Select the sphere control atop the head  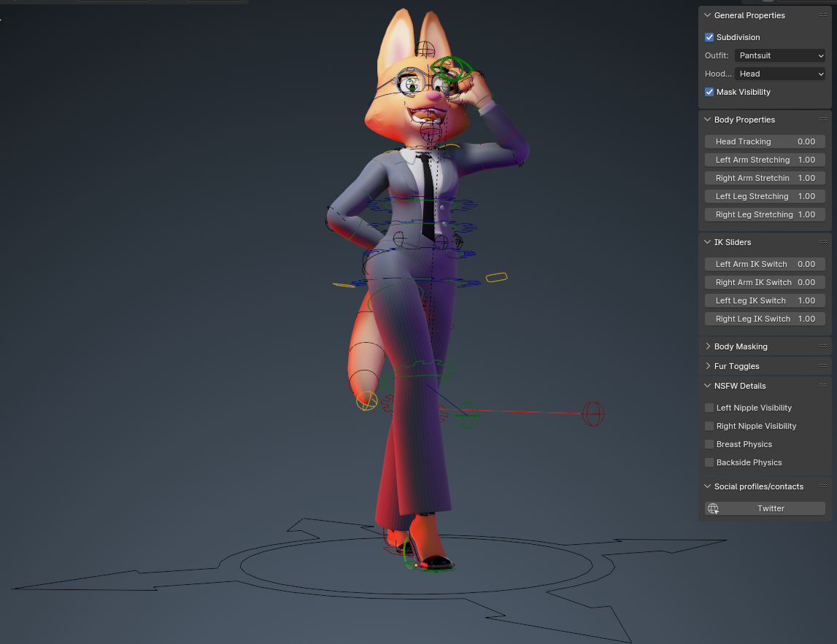coord(425,50)
